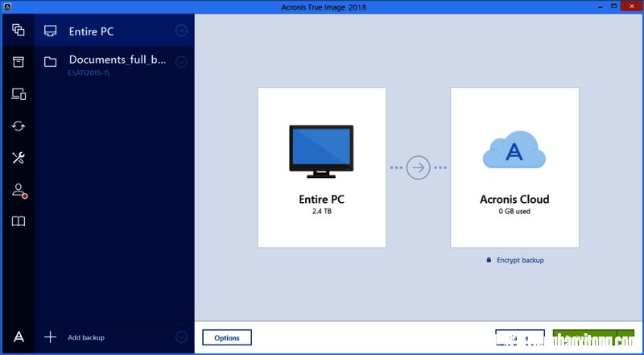
Task: Open the Account icon with red dot
Action: [x=19, y=191]
